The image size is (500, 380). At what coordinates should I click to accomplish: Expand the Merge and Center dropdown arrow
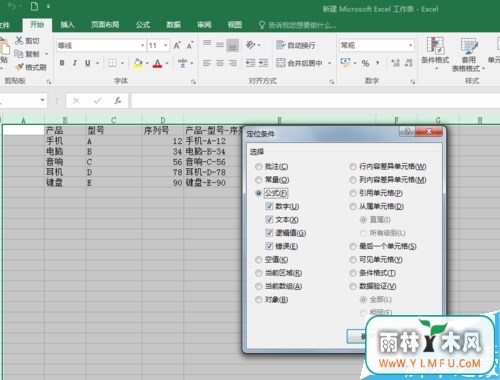[x=330, y=63]
